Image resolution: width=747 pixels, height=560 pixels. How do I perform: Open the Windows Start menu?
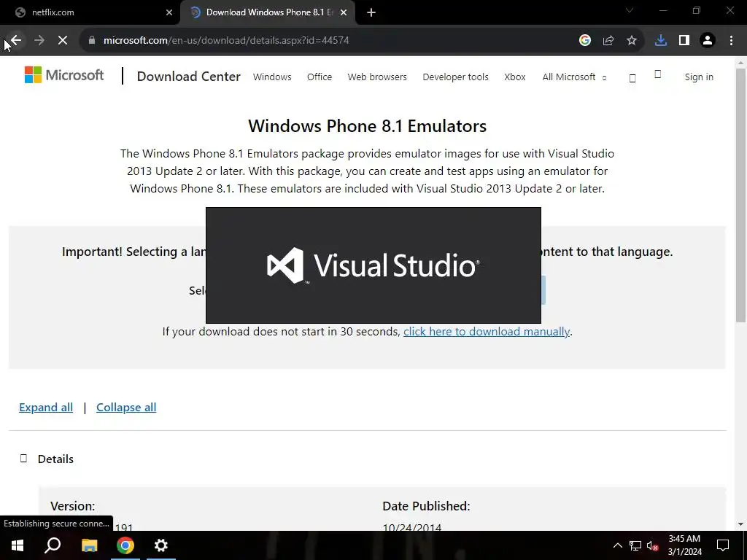[18, 545]
